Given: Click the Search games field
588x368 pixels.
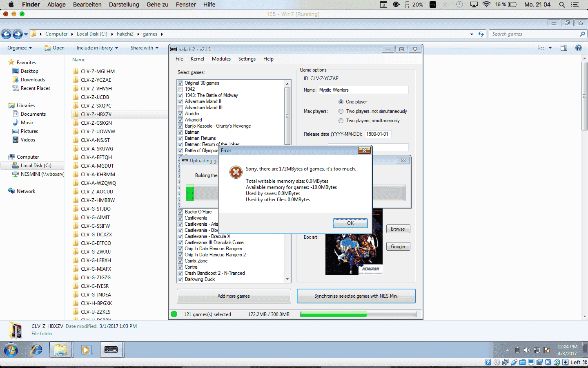Looking at the screenshot, I should point(537,34).
